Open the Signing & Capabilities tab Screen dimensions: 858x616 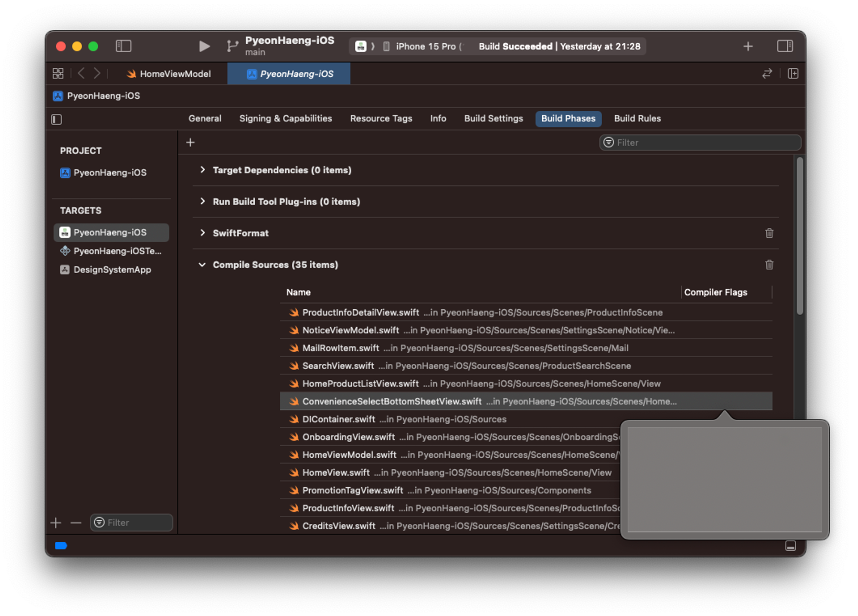coord(285,118)
